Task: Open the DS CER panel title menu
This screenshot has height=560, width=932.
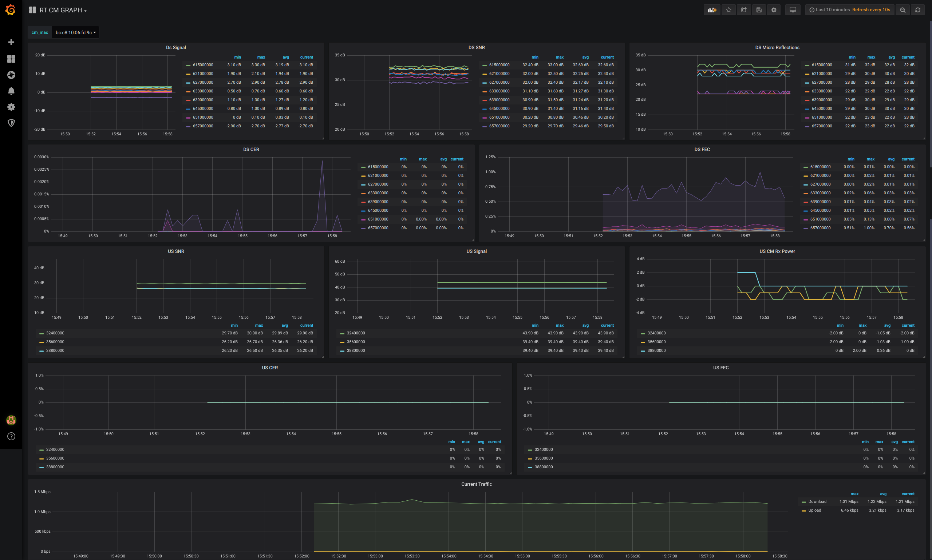Action: (x=251, y=150)
